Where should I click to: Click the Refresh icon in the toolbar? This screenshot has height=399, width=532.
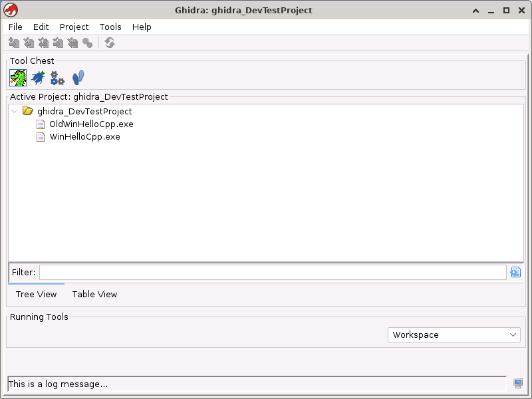110,43
